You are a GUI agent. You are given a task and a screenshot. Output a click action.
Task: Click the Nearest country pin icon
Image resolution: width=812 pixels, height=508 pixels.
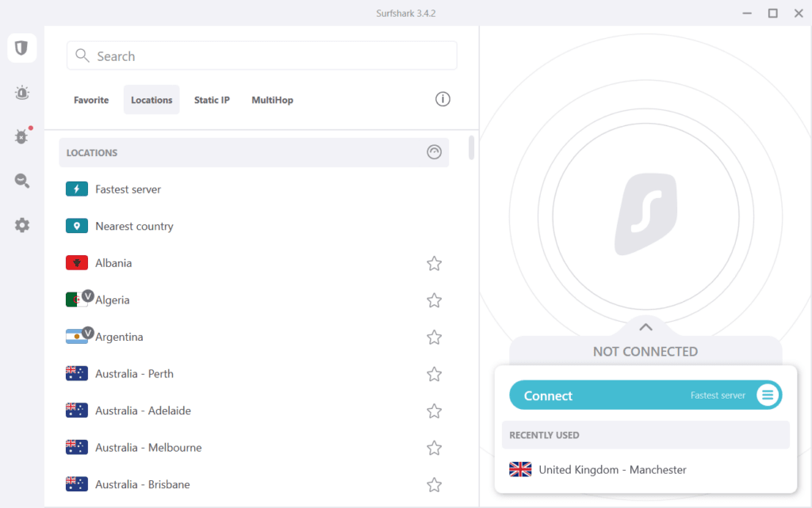(77, 226)
